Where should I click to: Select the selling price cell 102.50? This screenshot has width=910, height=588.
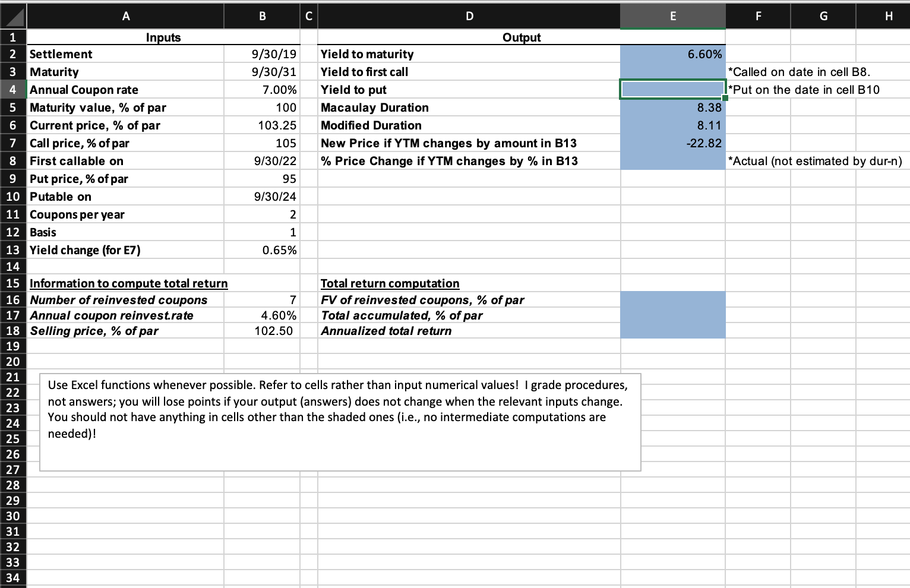click(262, 331)
